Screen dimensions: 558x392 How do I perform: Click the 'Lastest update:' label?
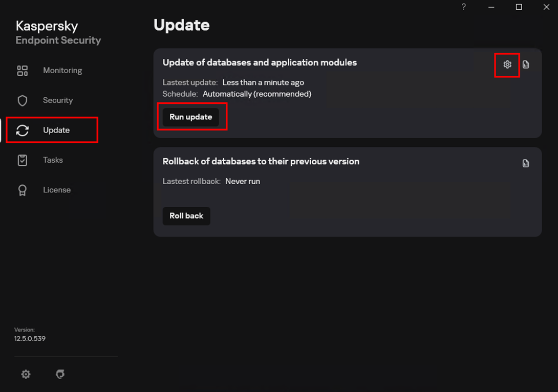pyautogui.click(x=190, y=82)
